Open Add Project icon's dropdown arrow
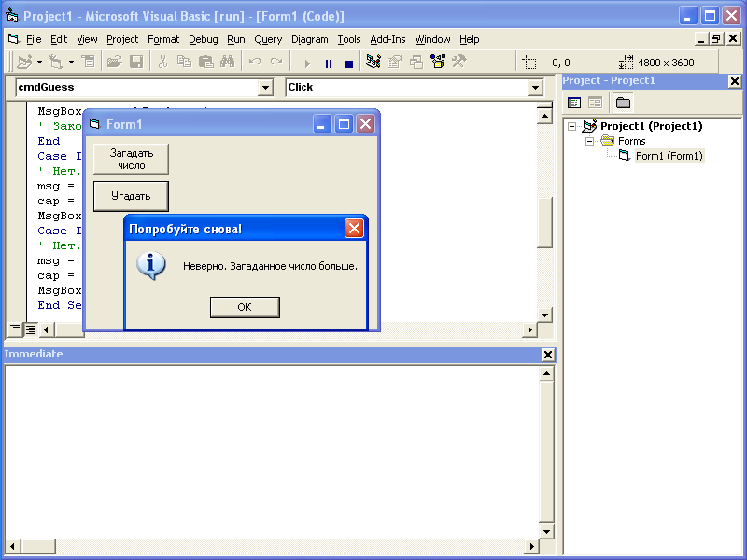Image resolution: width=747 pixels, height=560 pixels. tap(39, 62)
